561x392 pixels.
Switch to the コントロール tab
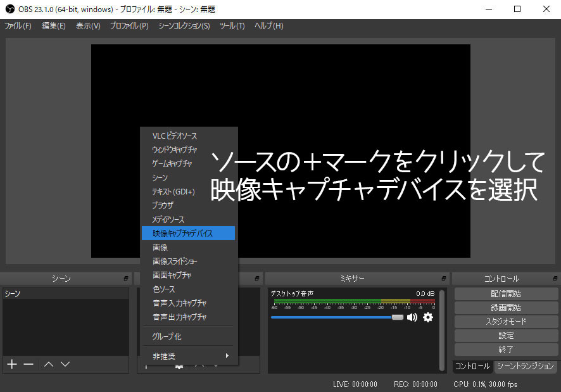pos(472,366)
